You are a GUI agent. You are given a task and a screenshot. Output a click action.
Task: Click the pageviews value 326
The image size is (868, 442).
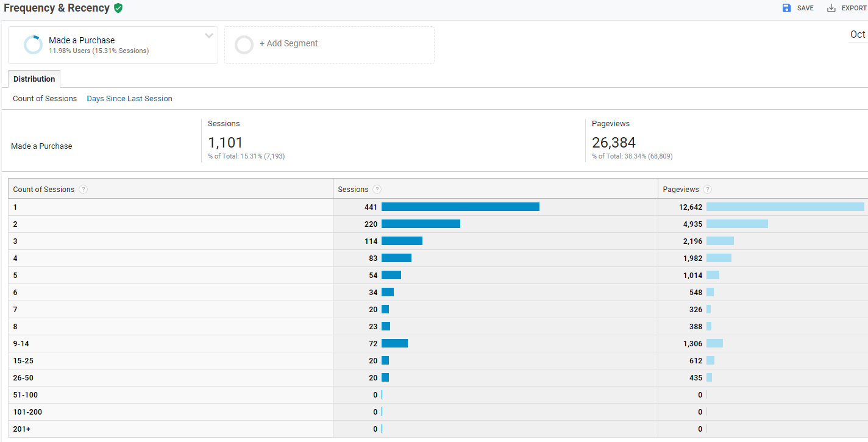pyautogui.click(x=696, y=310)
